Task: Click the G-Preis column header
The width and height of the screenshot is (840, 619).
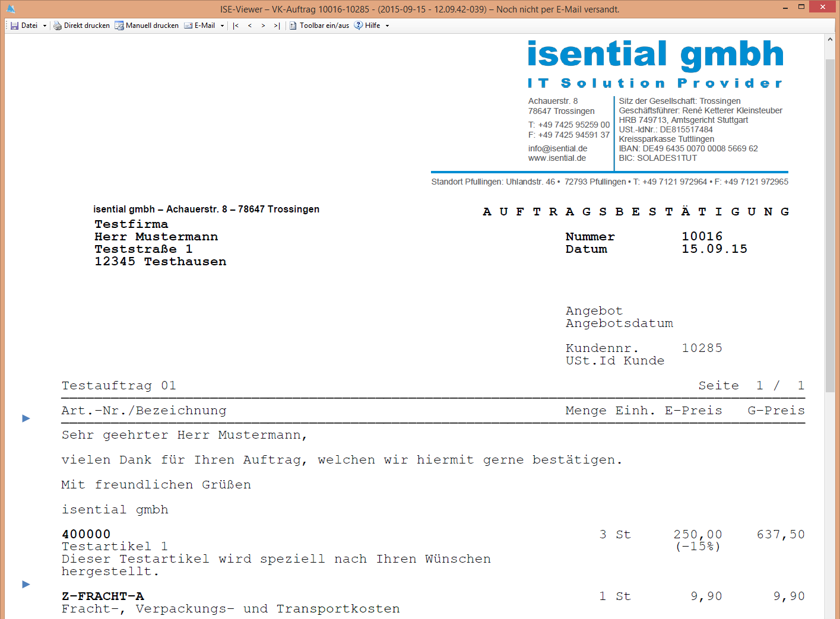Action: (x=776, y=410)
